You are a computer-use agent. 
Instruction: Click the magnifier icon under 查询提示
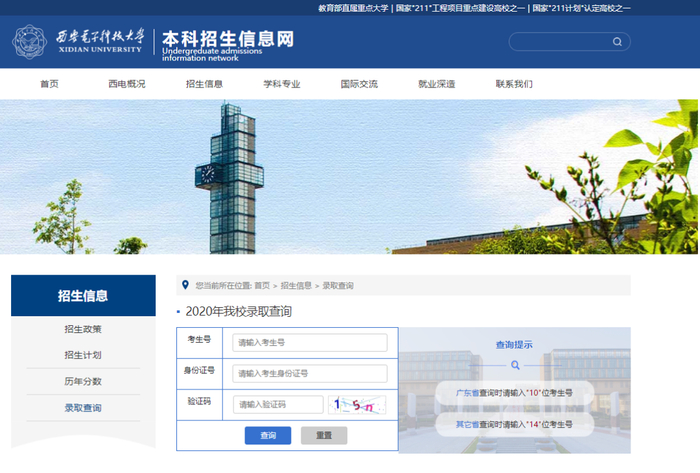(515, 365)
